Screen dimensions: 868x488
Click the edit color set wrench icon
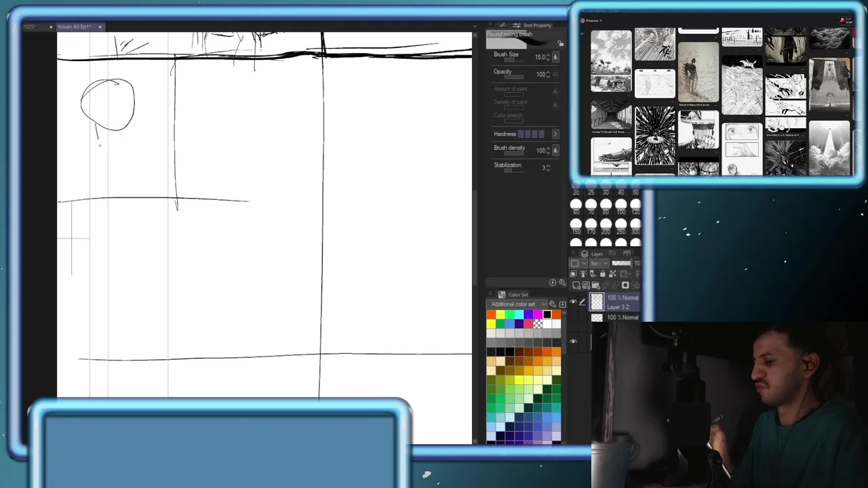pos(552,304)
